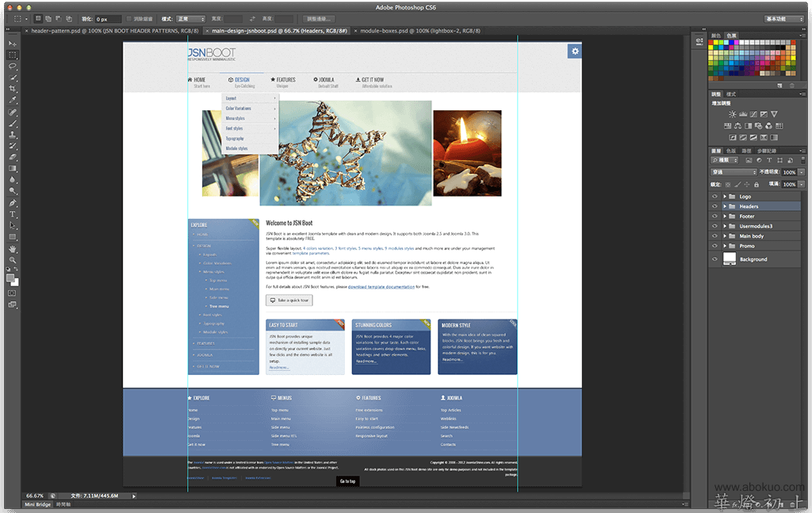Select the Crop tool
Screen dimensions: 812x513
tap(12, 89)
